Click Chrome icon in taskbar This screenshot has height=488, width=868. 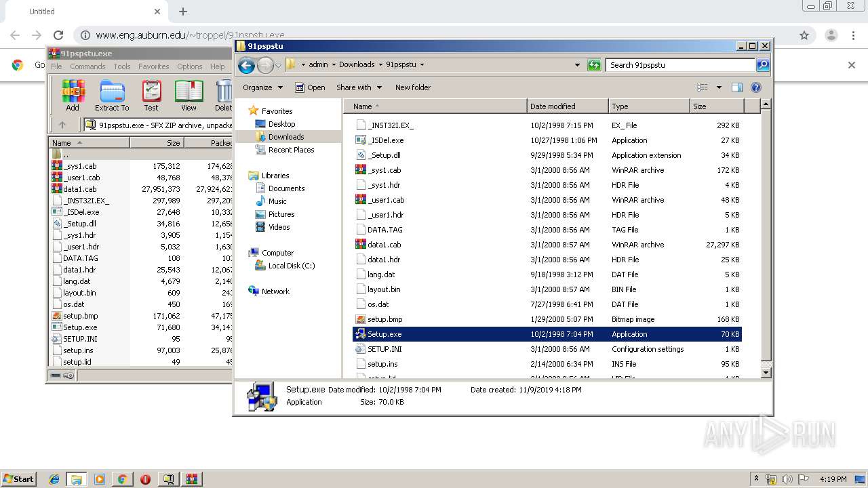click(x=122, y=479)
